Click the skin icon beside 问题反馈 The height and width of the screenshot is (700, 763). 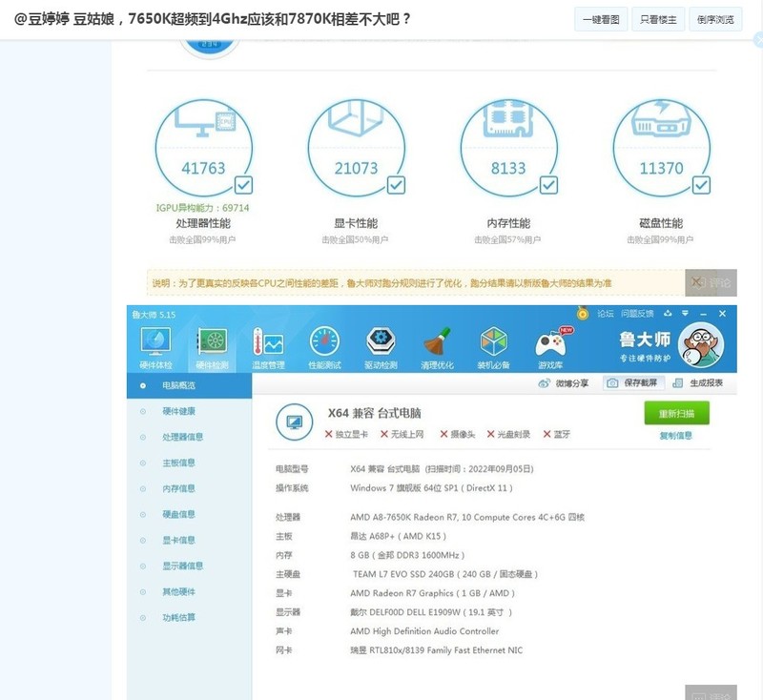[x=668, y=313]
